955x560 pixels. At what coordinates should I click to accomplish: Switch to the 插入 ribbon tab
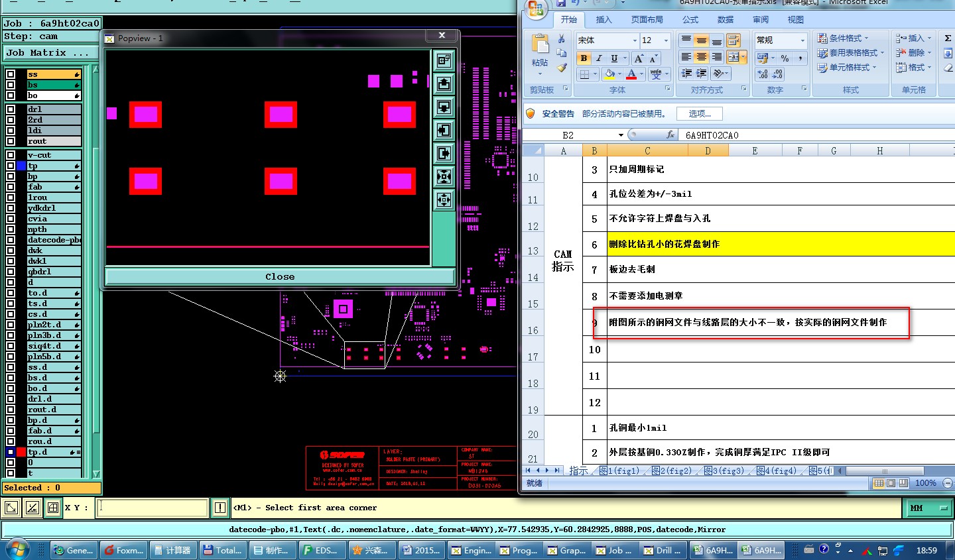(604, 20)
